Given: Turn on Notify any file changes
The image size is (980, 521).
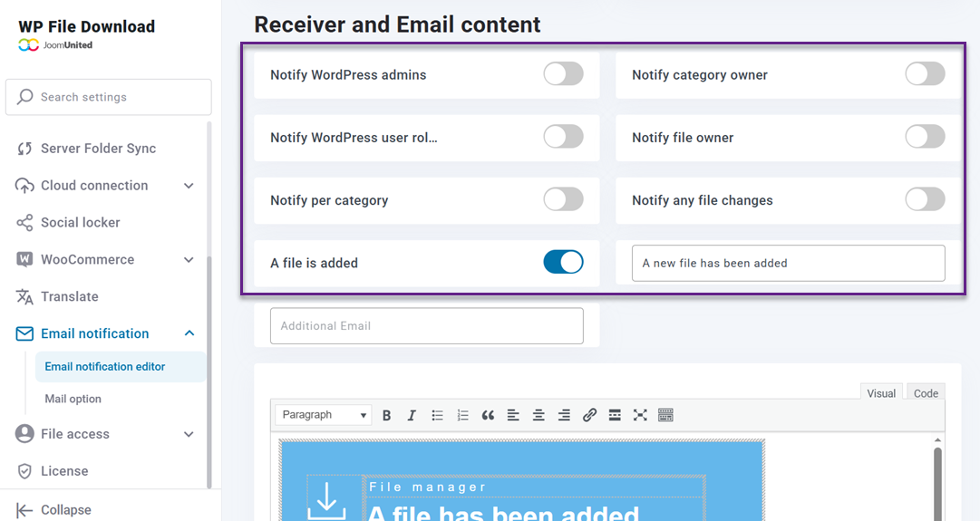Looking at the screenshot, I should coord(925,199).
